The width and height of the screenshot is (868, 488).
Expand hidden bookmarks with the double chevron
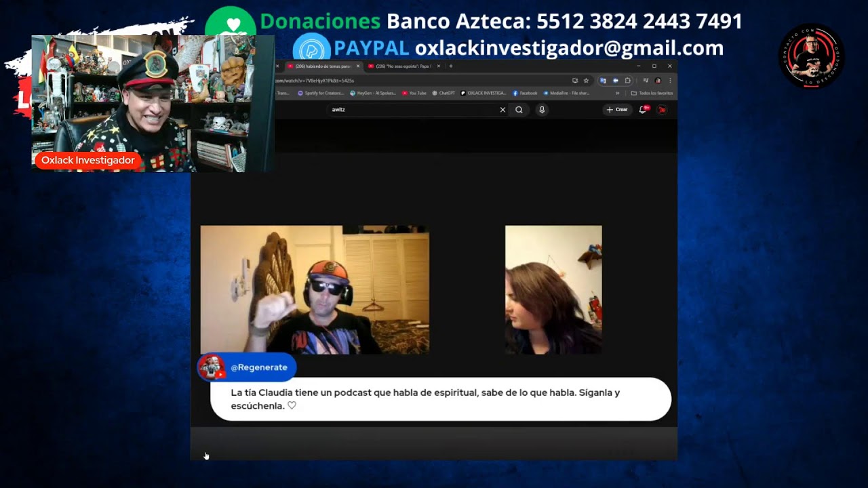click(618, 93)
